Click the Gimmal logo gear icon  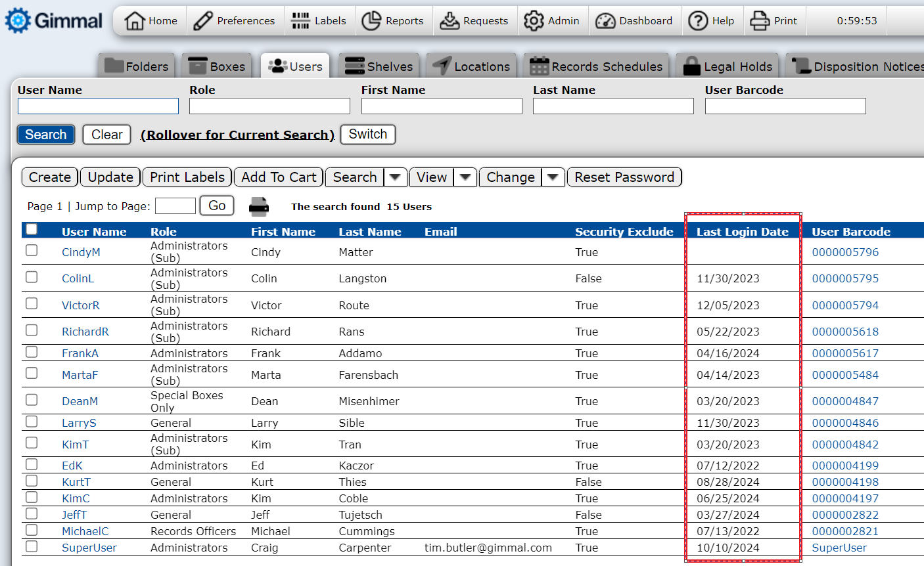coord(18,21)
